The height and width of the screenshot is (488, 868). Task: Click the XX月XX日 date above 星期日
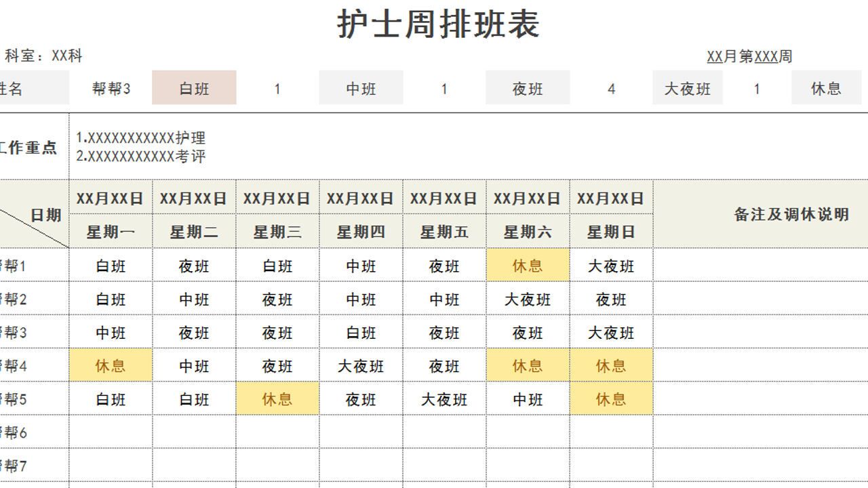pyautogui.click(x=611, y=198)
